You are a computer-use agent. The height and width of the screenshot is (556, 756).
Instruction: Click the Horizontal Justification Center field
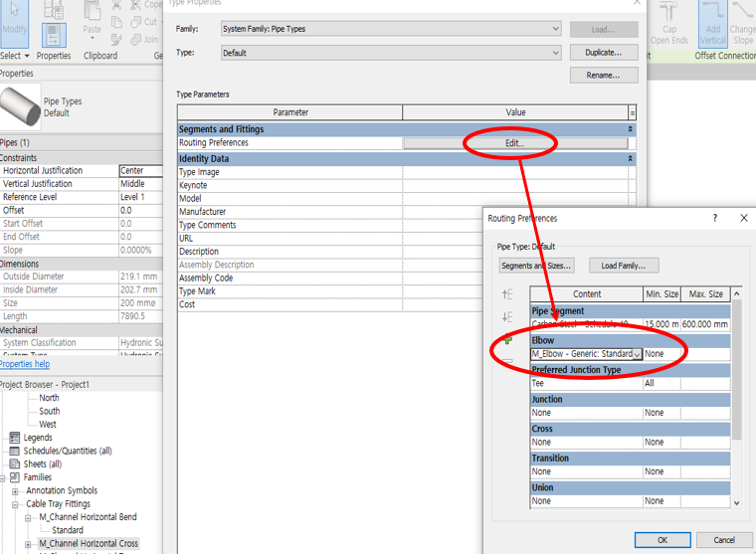pyautogui.click(x=141, y=171)
